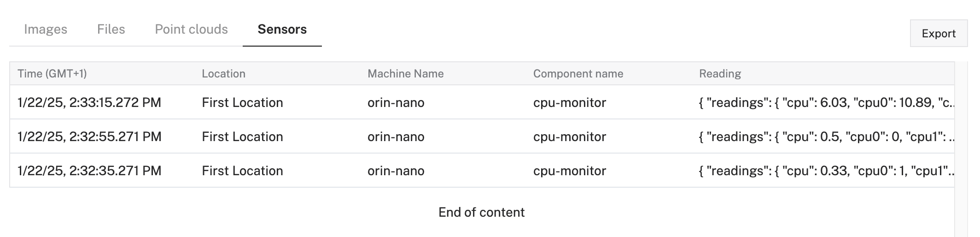Open reading with cpu 0.33 value
Viewport: 980px width, 237px height.
(826, 171)
